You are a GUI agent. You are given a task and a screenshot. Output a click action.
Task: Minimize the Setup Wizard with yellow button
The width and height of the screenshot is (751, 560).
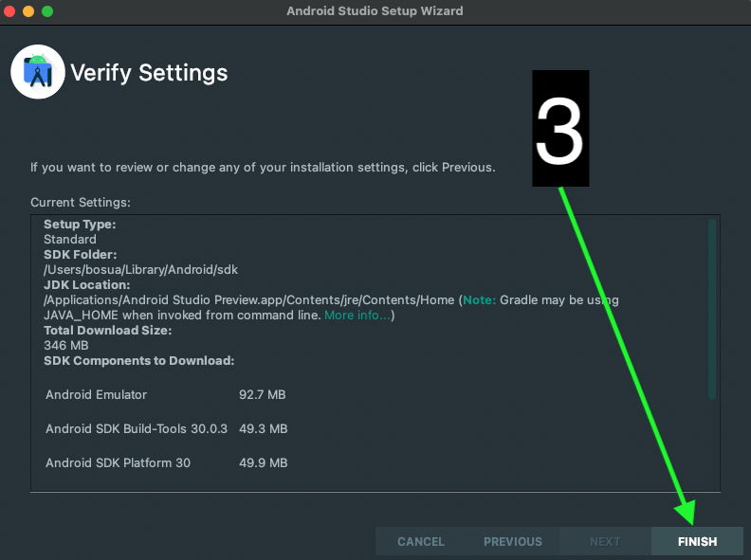pos(28,11)
